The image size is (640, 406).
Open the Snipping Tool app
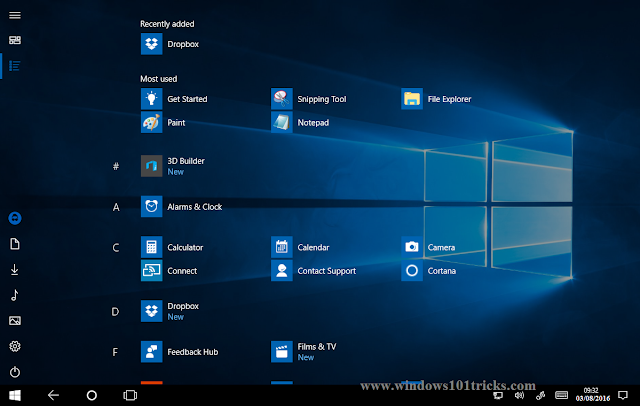click(x=309, y=99)
